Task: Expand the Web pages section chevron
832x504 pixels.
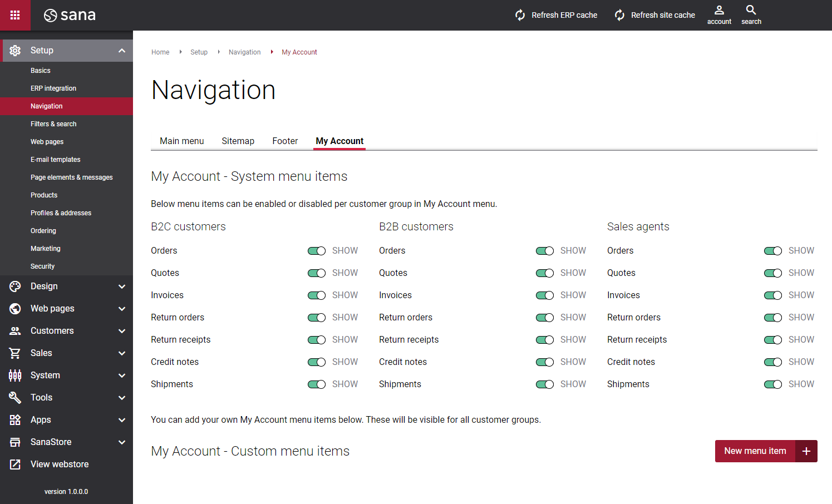Action: pyautogui.click(x=122, y=309)
